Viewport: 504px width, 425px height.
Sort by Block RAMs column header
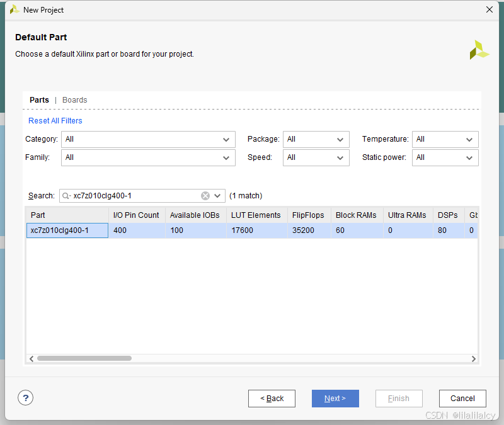point(357,215)
